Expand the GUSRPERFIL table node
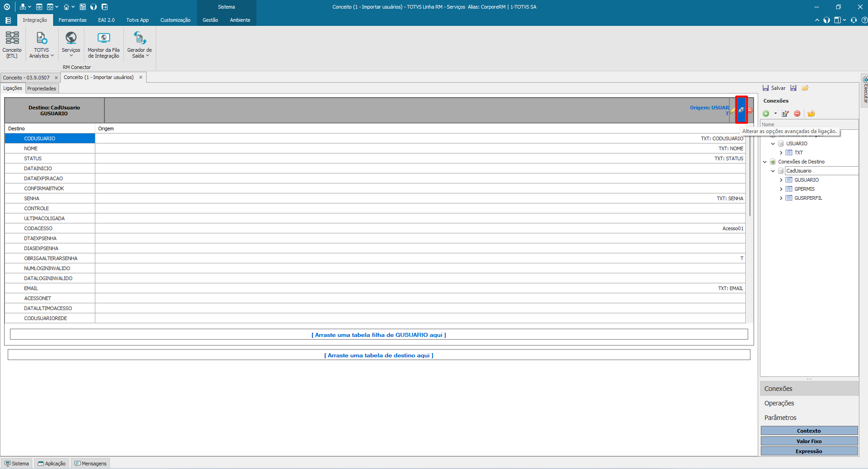The image size is (868, 469). pyautogui.click(x=781, y=198)
